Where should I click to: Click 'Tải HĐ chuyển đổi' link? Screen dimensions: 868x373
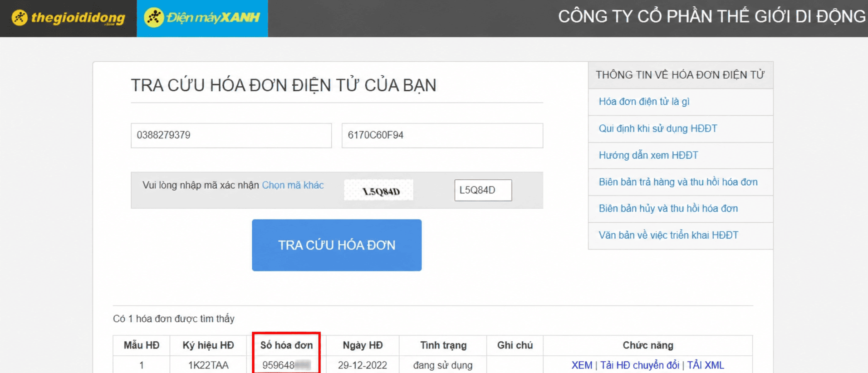(640, 365)
